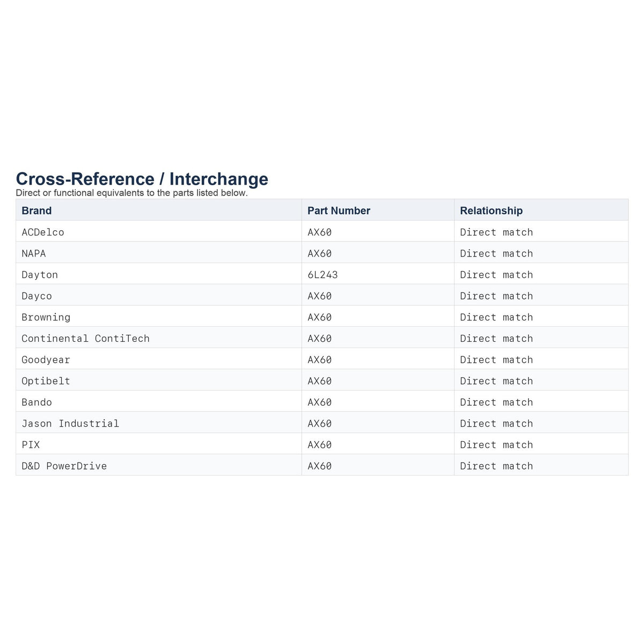
Task: Select the Dayco brand cell
Action: (x=159, y=296)
